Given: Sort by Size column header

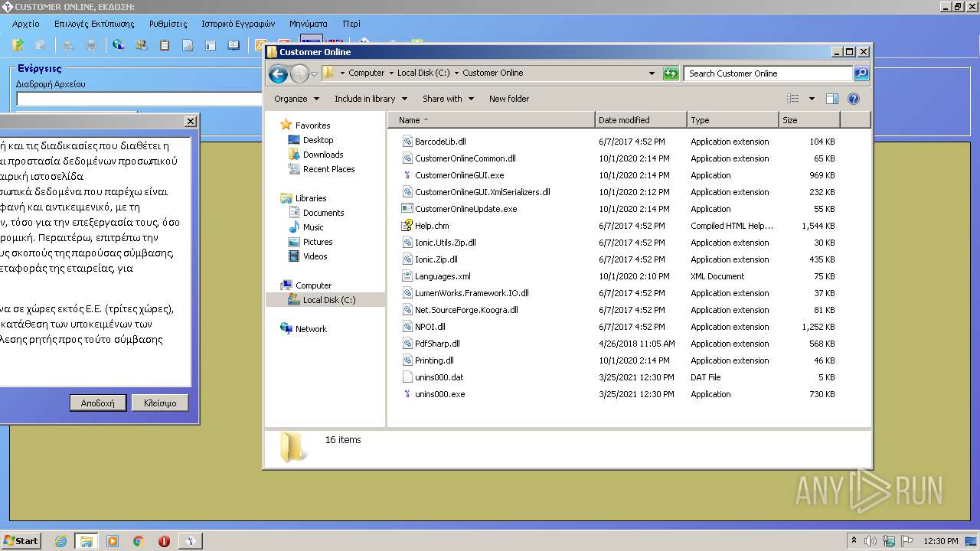Looking at the screenshot, I should pos(809,120).
